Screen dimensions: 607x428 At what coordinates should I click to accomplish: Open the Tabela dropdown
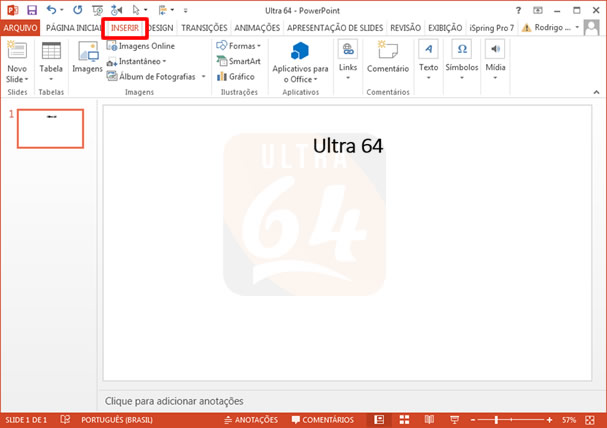click(x=51, y=79)
